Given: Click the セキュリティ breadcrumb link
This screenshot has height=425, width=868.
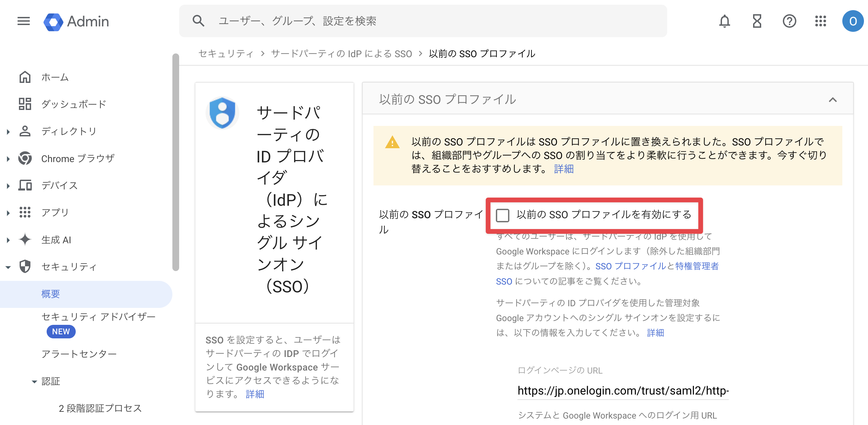Looking at the screenshot, I should pyautogui.click(x=226, y=53).
